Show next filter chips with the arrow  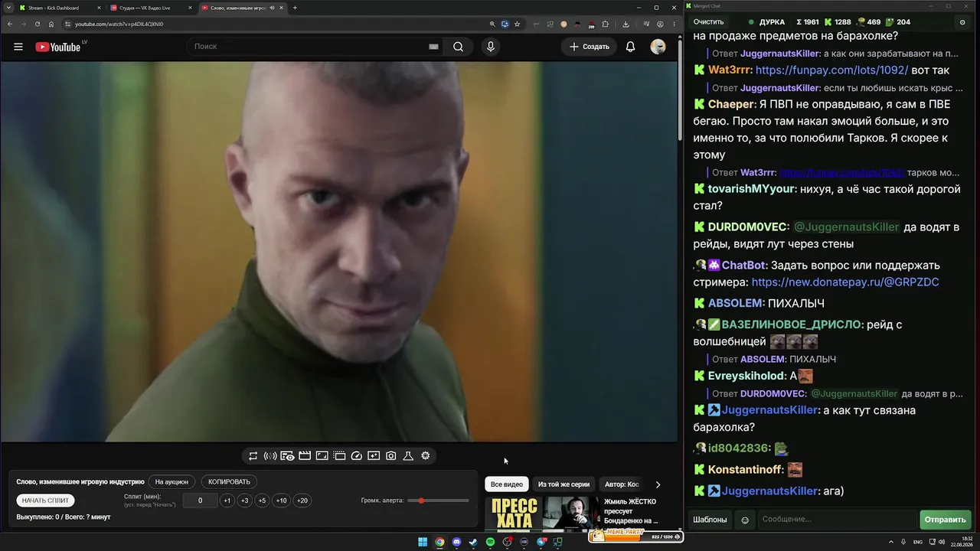click(x=658, y=484)
